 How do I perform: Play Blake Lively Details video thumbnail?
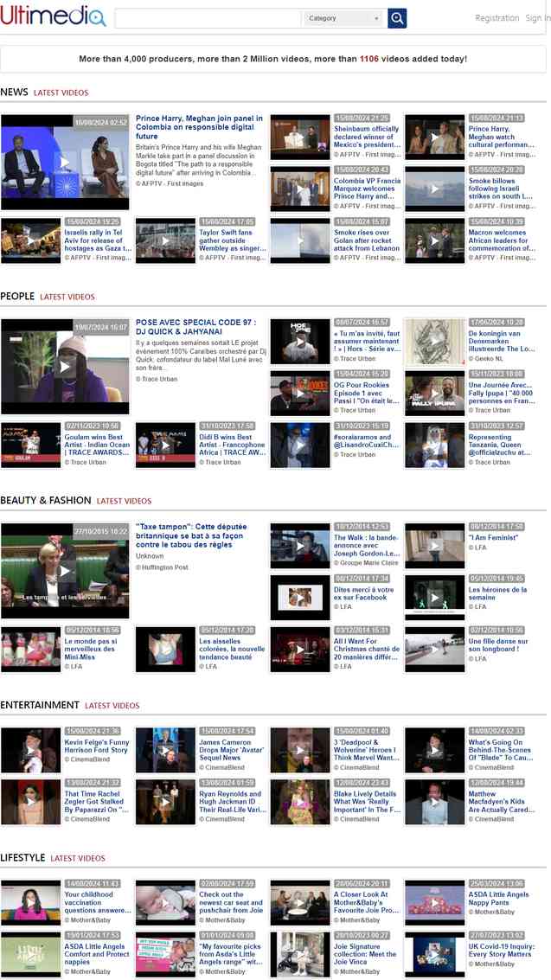(300, 802)
